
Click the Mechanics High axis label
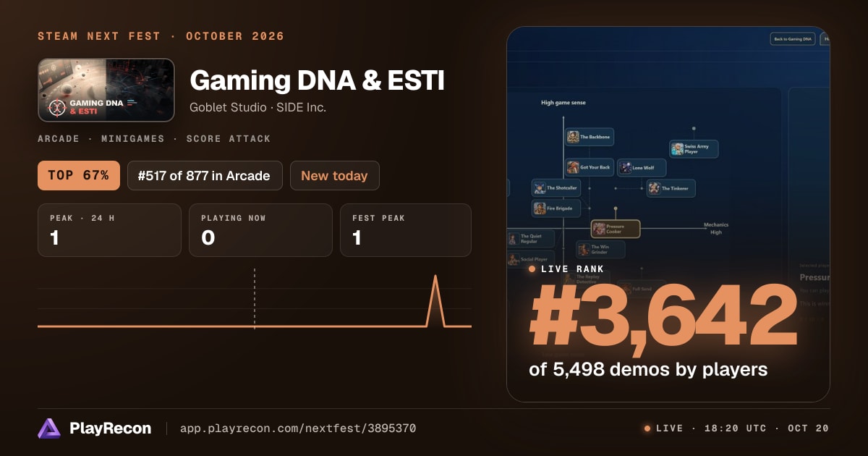coord(716,229)
